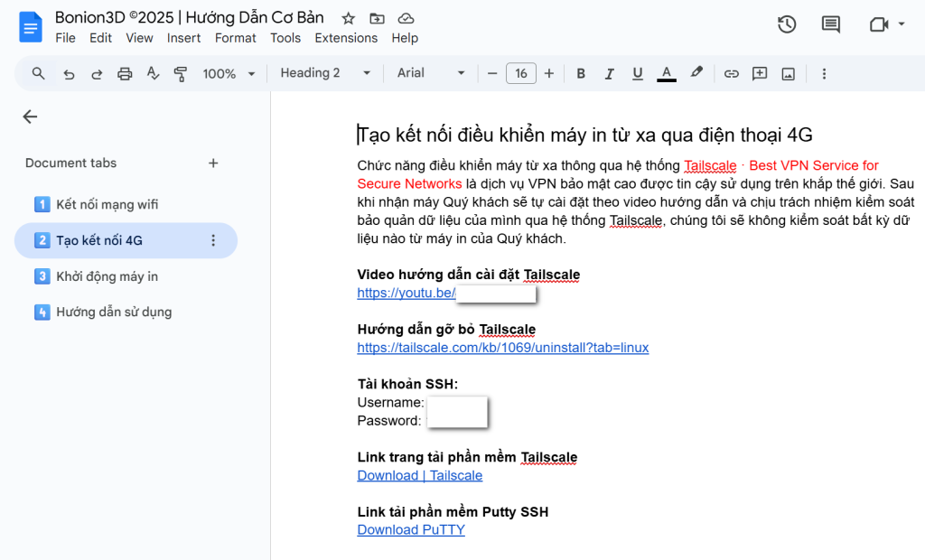Viewport: 925px width, 560px height.
Task: Open Edit menu
Action: 101,38
